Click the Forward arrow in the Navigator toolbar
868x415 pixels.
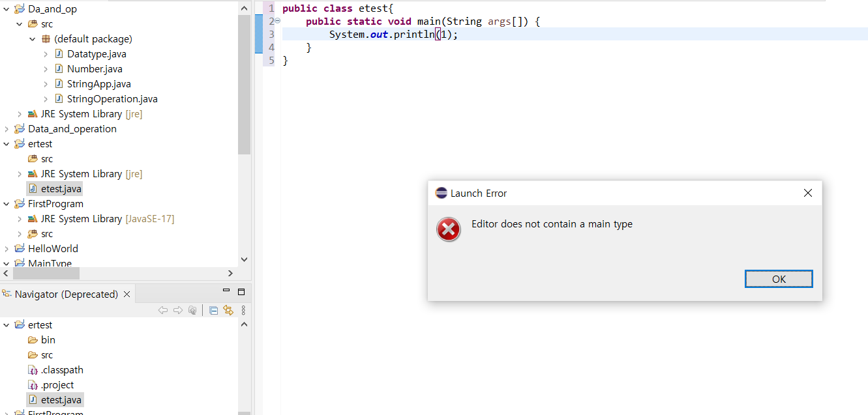click(x=177, y=311)
